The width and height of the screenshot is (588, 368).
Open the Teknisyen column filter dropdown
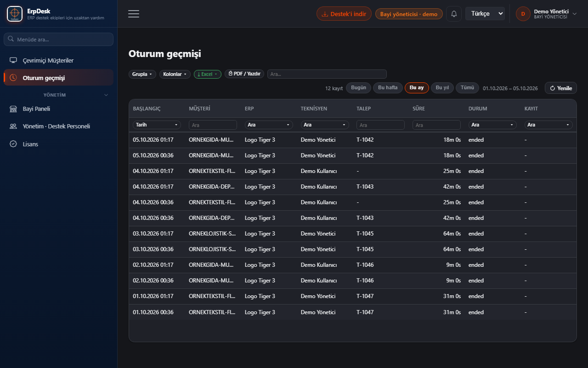[325, 125]
